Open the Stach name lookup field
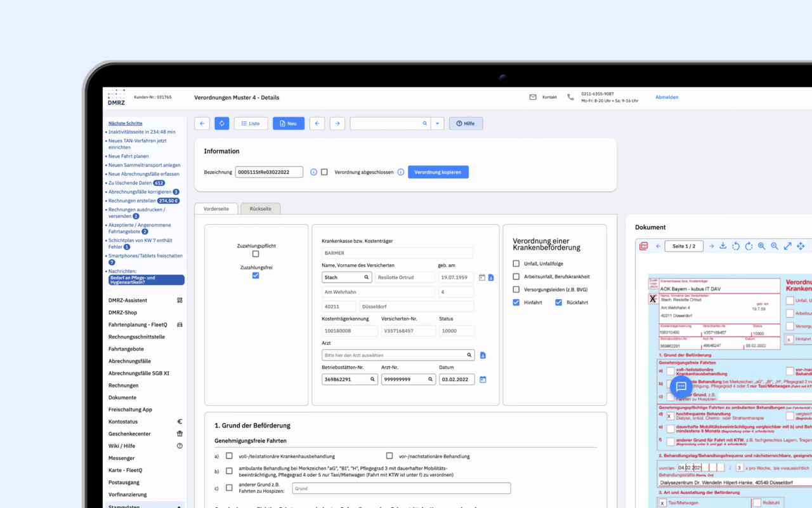The image size is (812, 508). (x=346, y=277)
